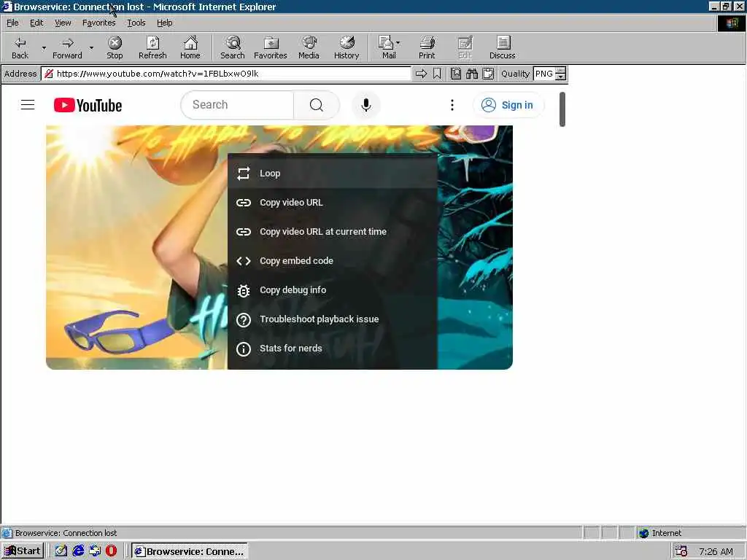Click the microphone voice search button
This screenshot has height=560, width=747.
(366, 105)
